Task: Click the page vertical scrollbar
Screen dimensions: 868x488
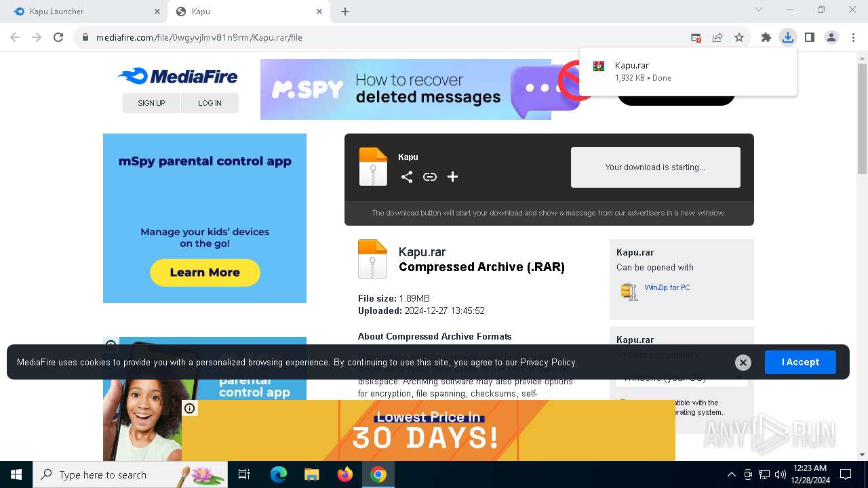Action: pos(862,119)
